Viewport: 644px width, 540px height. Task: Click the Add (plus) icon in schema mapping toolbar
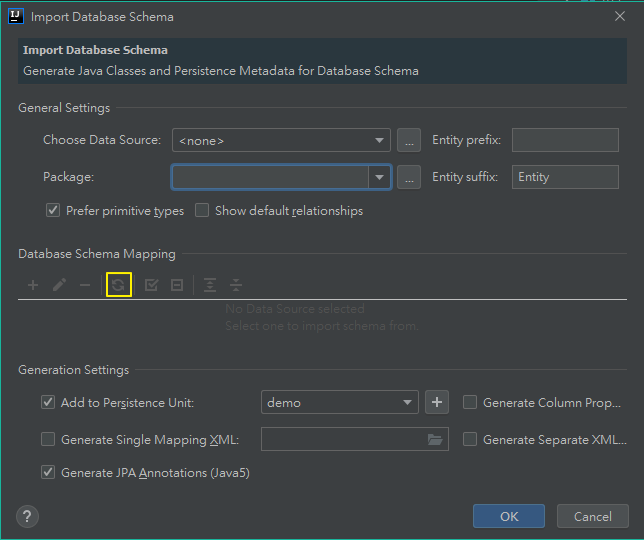[x=33, y=285]
